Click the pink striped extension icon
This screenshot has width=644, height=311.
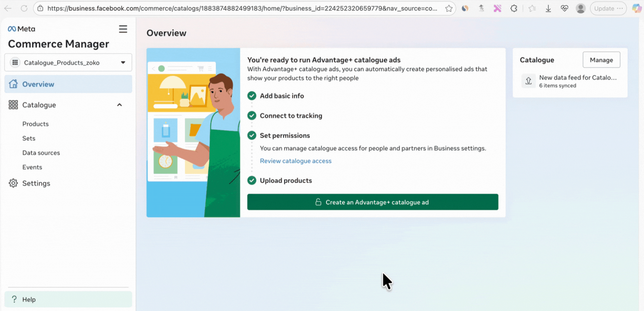[x=497, y=8]
